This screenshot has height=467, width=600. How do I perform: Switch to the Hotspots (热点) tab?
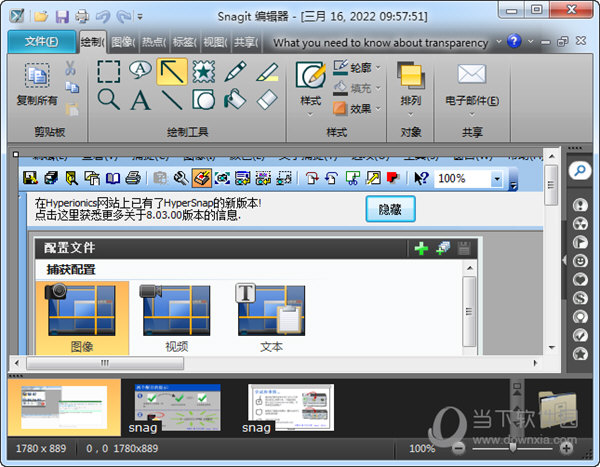click(x=154, y=42)
